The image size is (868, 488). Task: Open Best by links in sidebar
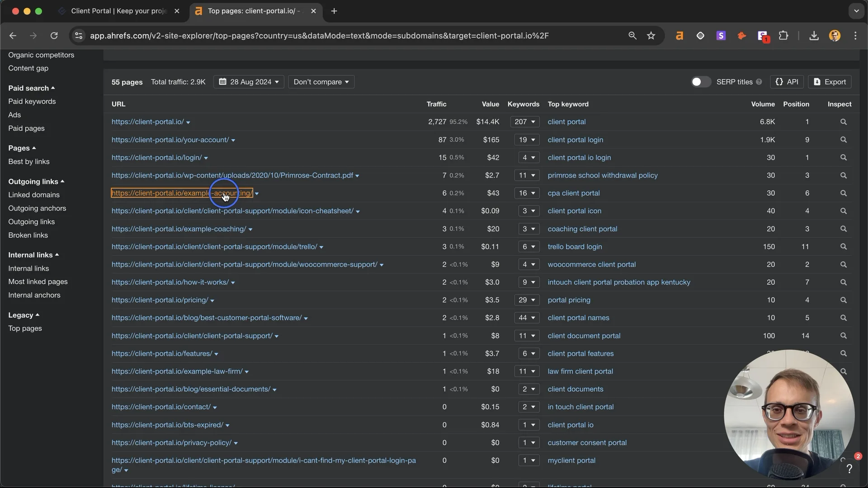[29, 162]
